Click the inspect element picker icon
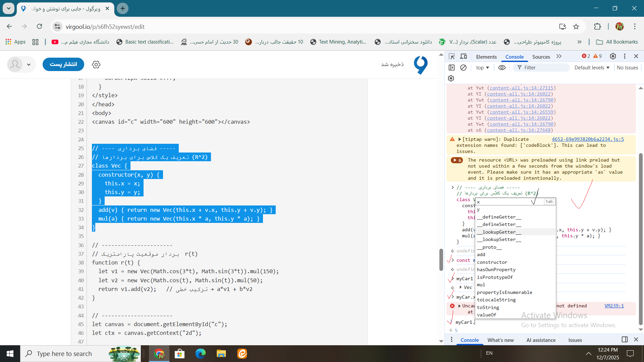 tap(452, 56)
